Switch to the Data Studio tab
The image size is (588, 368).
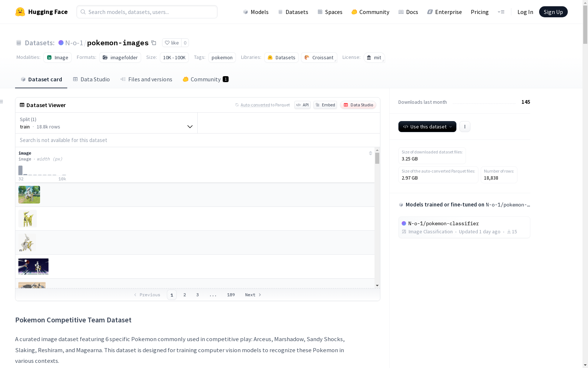92,79
